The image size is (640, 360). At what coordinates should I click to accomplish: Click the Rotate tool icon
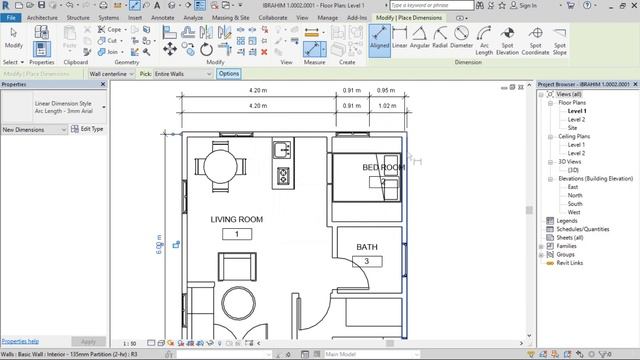[206, 50]
